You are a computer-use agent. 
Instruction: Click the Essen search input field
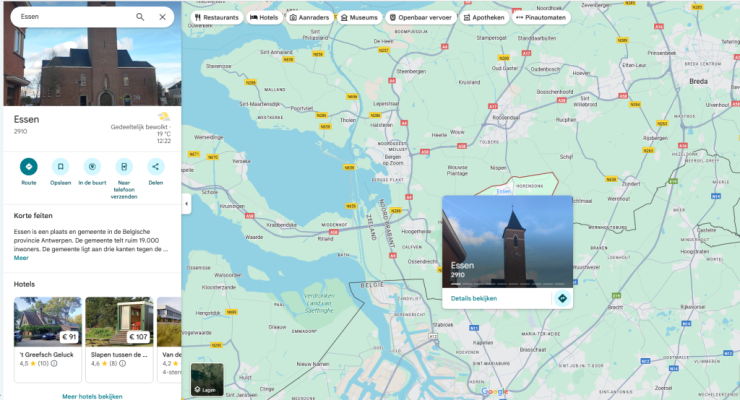(x=76, y=17)
